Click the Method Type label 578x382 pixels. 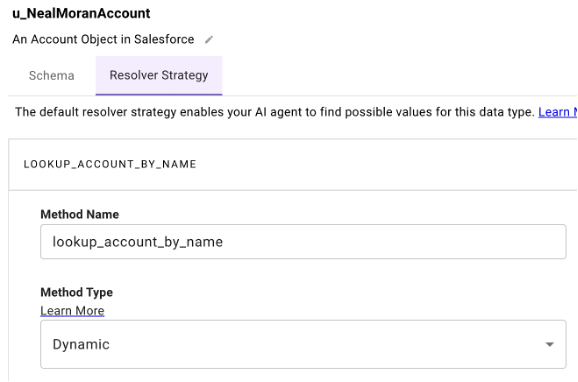(x=77, y=292)
